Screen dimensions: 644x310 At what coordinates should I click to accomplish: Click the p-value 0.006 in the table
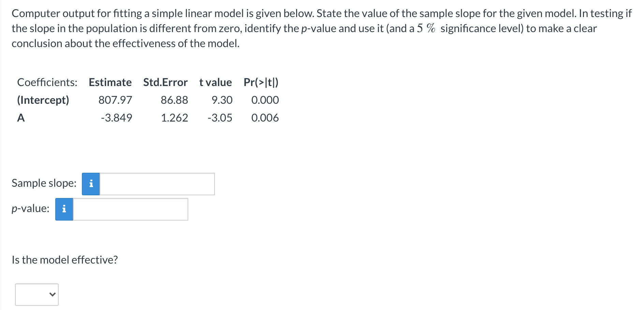click(265, 118)
